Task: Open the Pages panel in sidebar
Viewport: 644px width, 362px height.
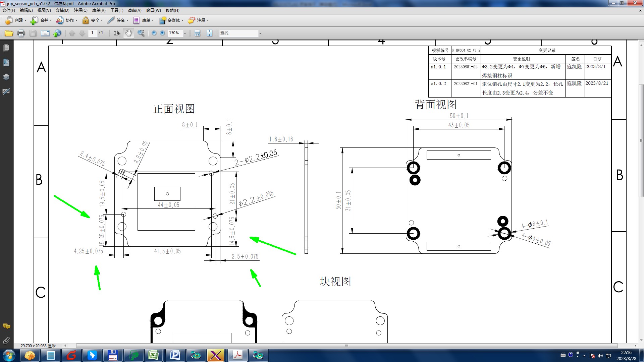Action: pos(6,48)
